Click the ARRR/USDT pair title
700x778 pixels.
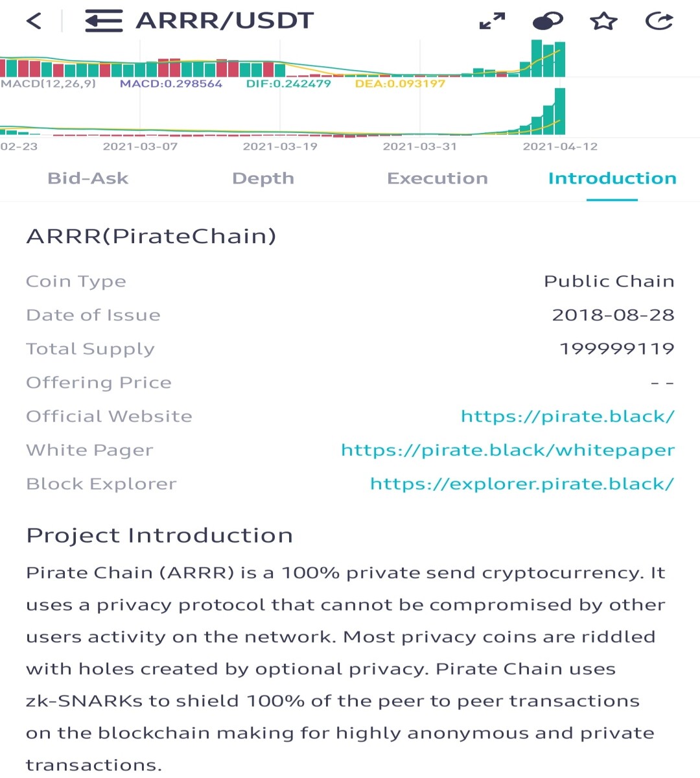224,21
